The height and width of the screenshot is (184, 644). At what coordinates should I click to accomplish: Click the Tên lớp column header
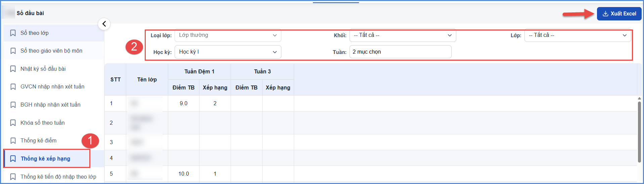tap(147, 79)
